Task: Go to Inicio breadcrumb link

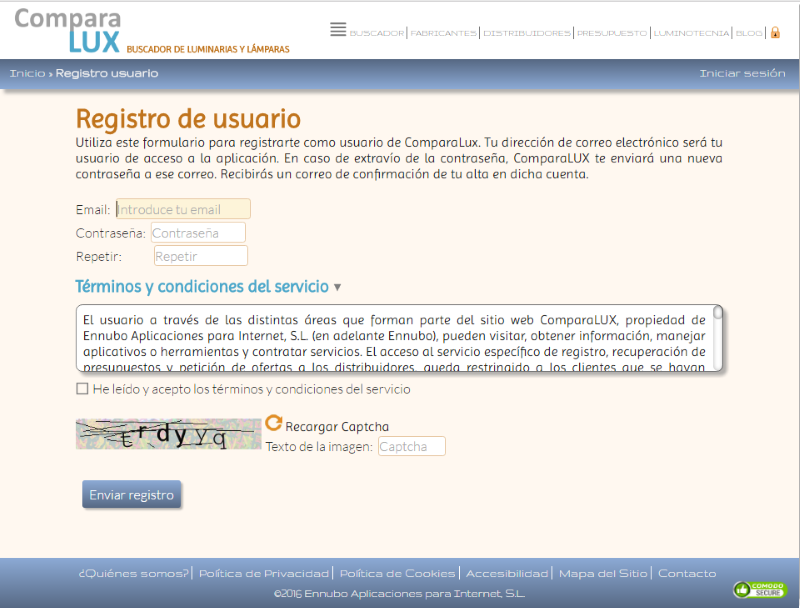Action: 28,73
